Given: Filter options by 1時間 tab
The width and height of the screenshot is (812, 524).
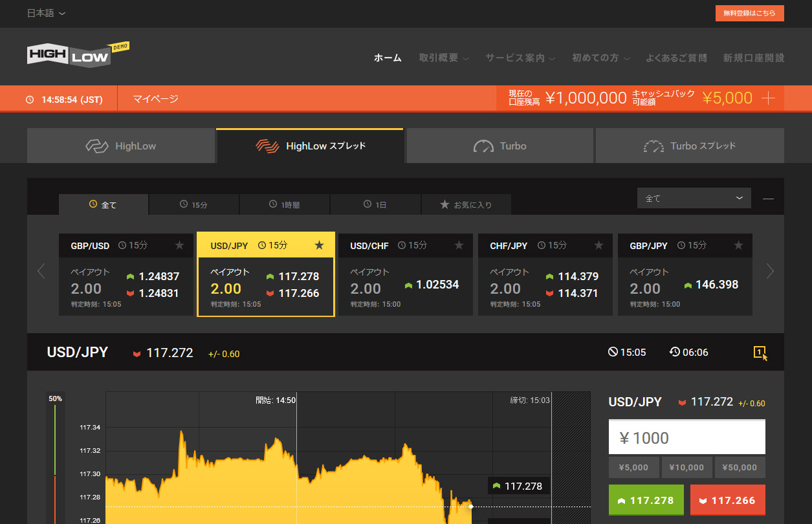Looking at the screenshot, I should pyautogui.click(x=285, y=204).
